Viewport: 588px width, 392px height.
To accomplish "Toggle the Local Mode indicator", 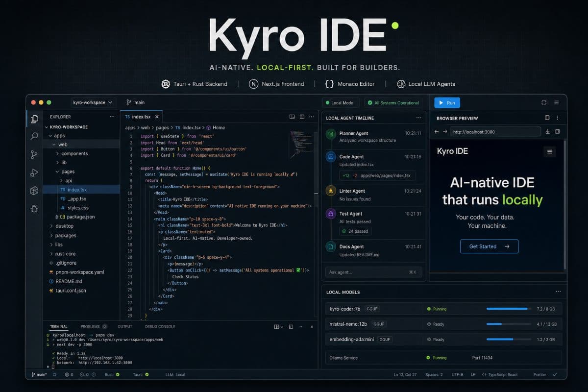I will pos(341,103).
